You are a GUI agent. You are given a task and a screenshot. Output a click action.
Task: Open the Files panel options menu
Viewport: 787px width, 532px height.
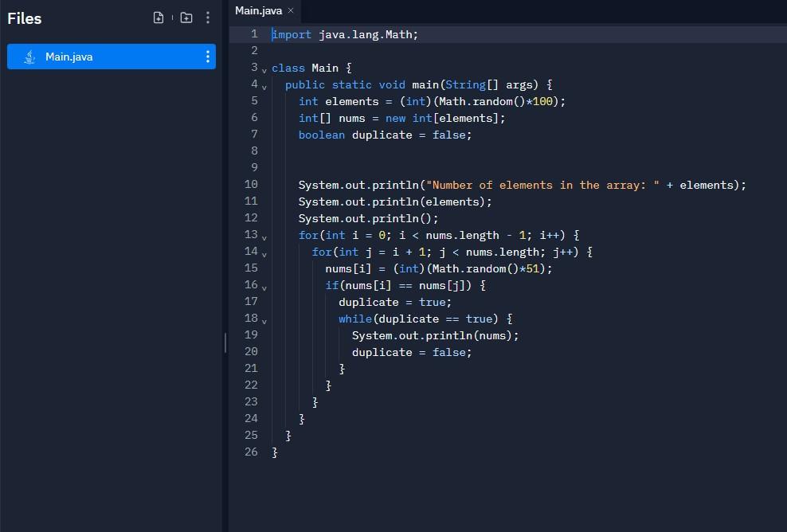tap(206, 17)
